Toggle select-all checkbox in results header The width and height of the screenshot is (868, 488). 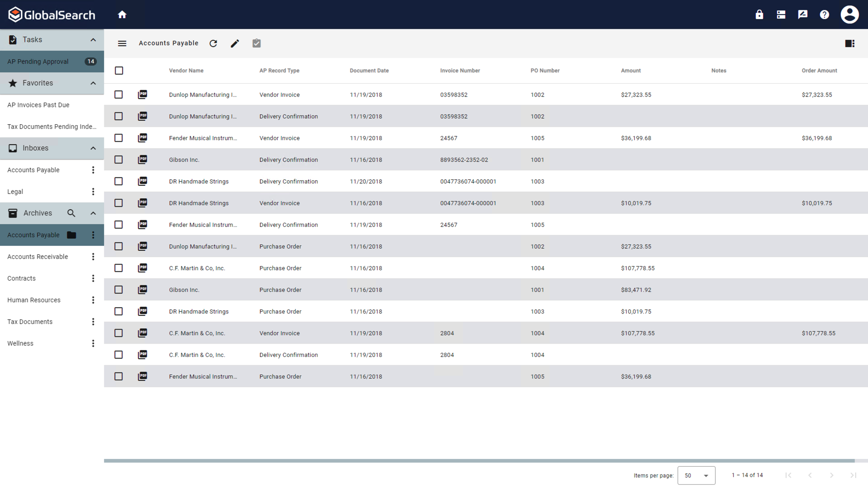[x=119, y=70]
